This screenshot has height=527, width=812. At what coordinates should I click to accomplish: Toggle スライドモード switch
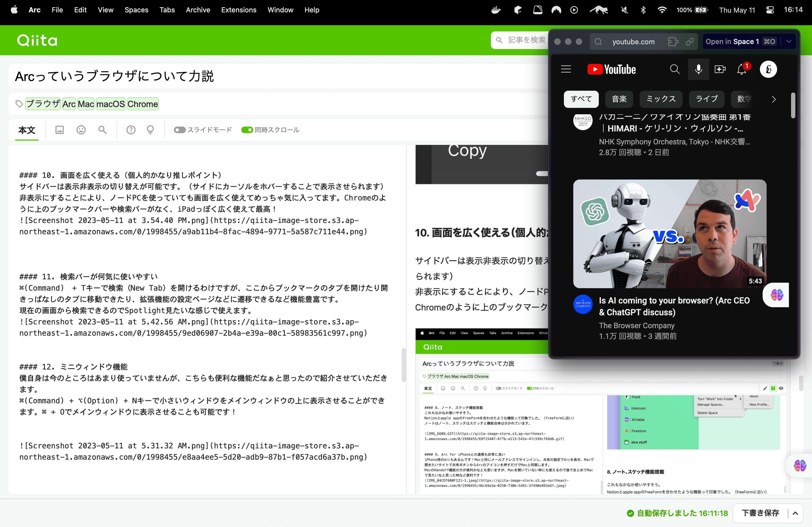pos(179,130)
